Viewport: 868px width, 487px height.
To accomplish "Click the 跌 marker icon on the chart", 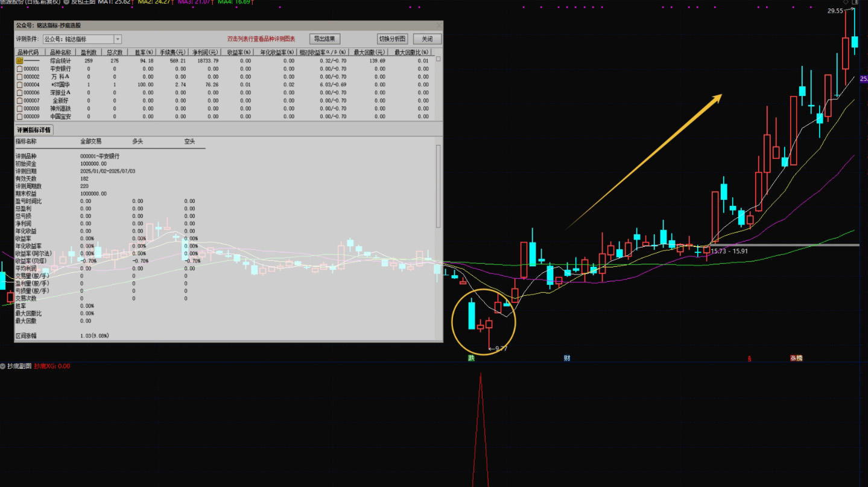I will tap(471, 358).
